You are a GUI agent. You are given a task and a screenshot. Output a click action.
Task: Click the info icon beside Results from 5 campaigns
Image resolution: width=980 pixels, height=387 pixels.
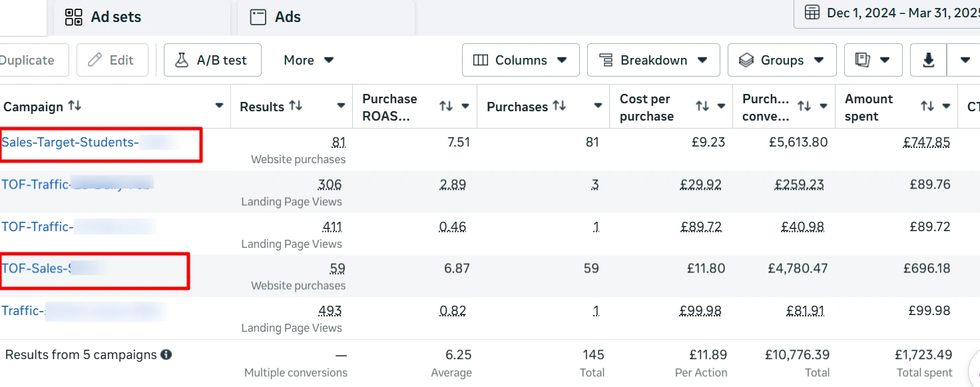click(166, 355)
